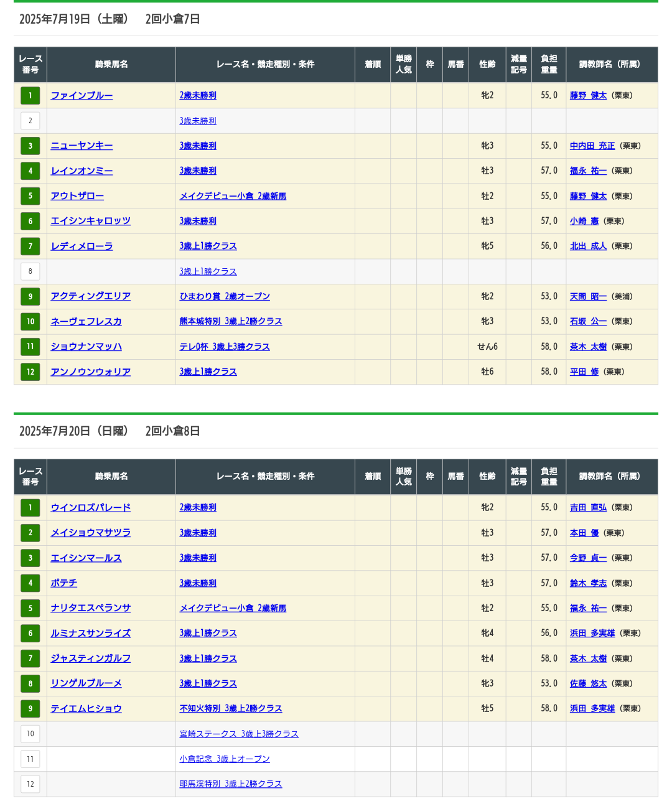Select the 2025年7月19日（土曜） 2回小倉7日 heading
Viewport: 672px width, 801px height.
click(110, 19)
